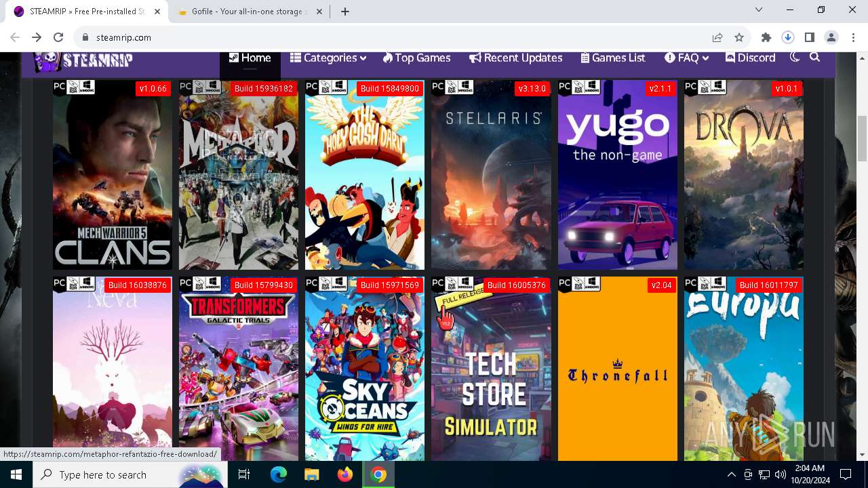This screenshot has height=488, width=868.
Task: Launch Firefox from taskbar
Action: tap(345, 474)
